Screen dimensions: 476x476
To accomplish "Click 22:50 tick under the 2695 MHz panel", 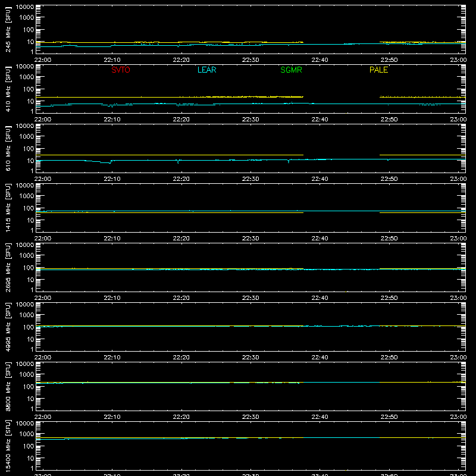I will click(389, 298).
